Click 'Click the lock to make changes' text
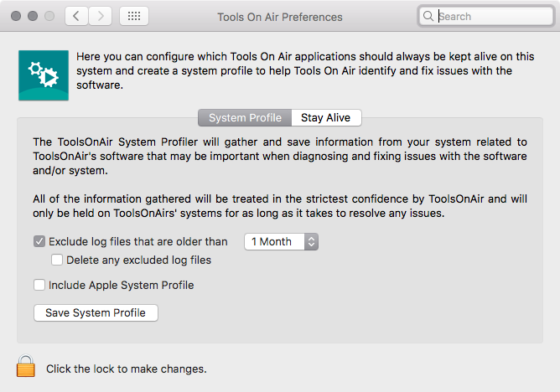The width and height of the screenshot is (560, 392). click(127, 369)
